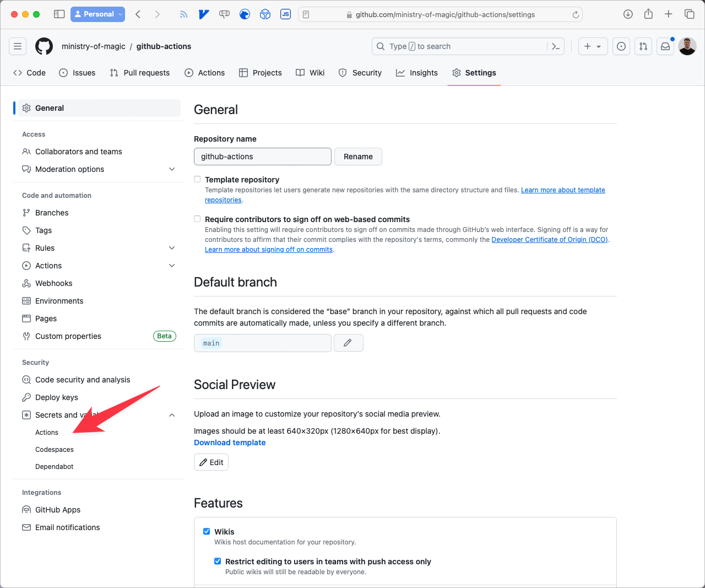This screenshot has width=705, height=588.
Task: Open Safari downloads icon
Action: [628, 14]
